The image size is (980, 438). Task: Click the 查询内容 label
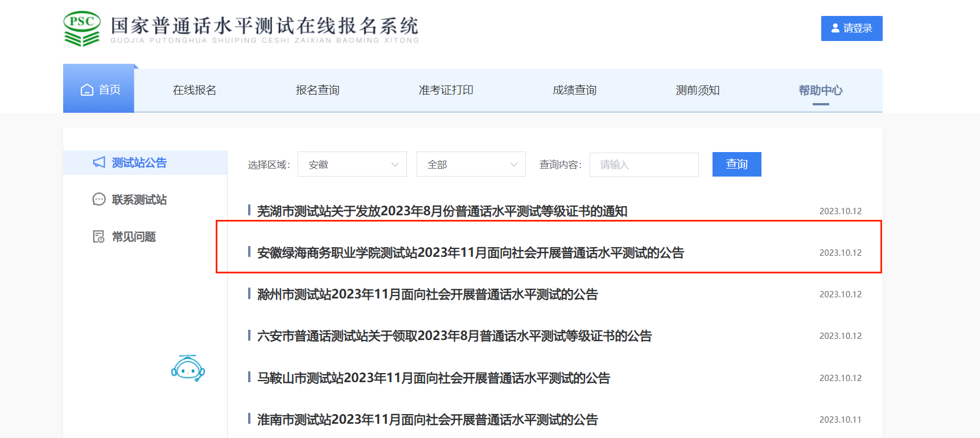(561, 165)
